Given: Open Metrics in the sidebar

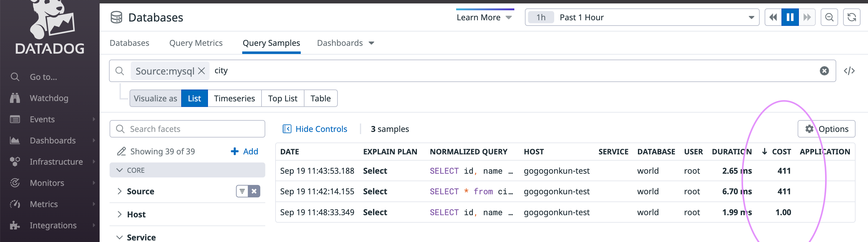Looking at the screenshot, I should pyautogui.click(x=44, y=204).
